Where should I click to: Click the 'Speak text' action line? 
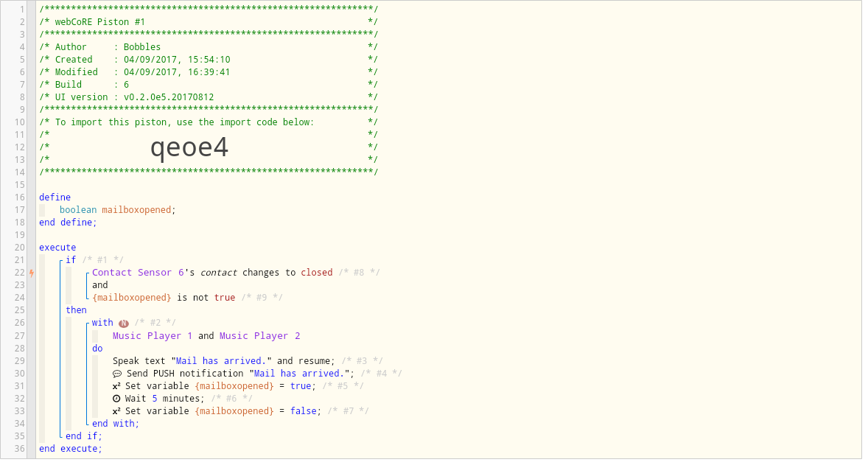tap(224, 362)
